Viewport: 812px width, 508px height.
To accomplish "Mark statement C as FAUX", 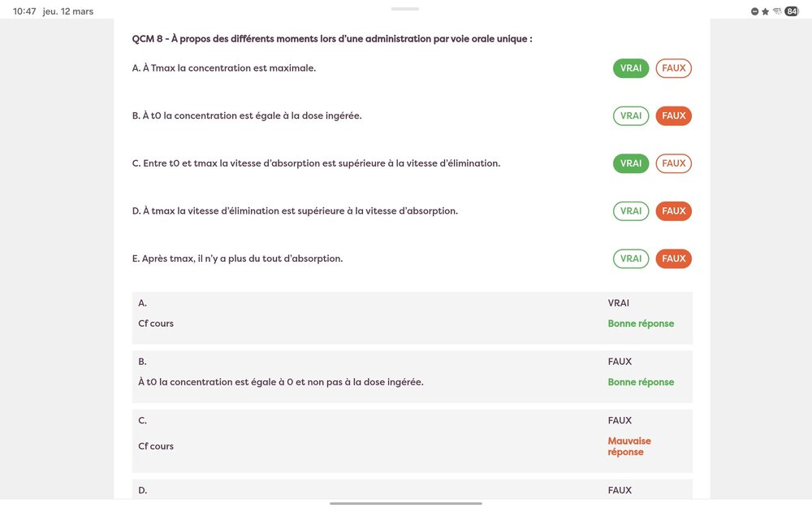I will click(673, 163).
